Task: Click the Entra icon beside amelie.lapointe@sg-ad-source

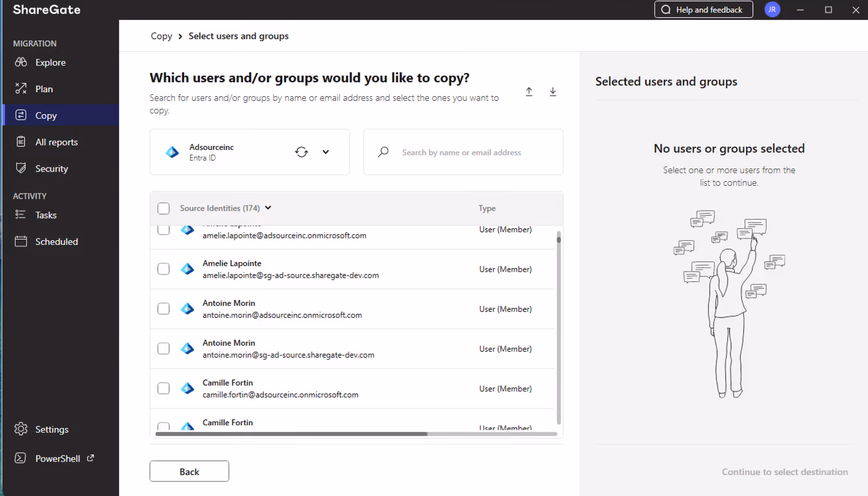Action: (187, 269)
